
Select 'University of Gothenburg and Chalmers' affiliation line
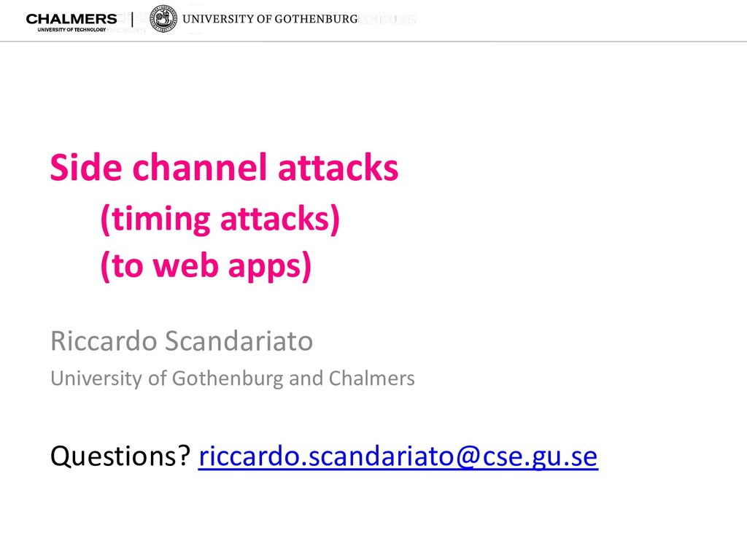tap(233, 379)
